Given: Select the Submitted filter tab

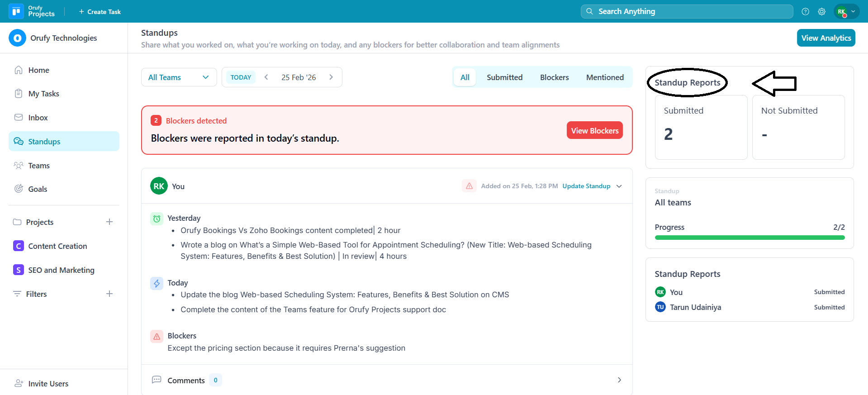Looking at the screenshot, I should click(504, 77).
